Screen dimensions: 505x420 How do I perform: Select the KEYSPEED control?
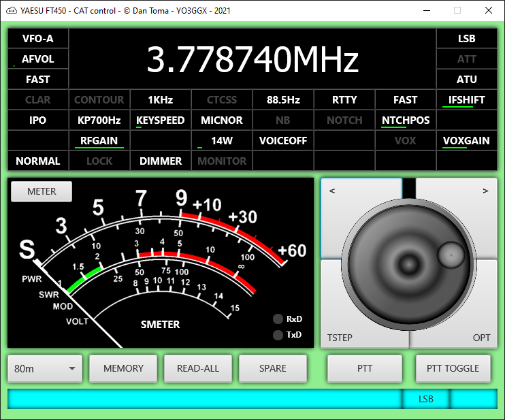(x=161, y=120)
